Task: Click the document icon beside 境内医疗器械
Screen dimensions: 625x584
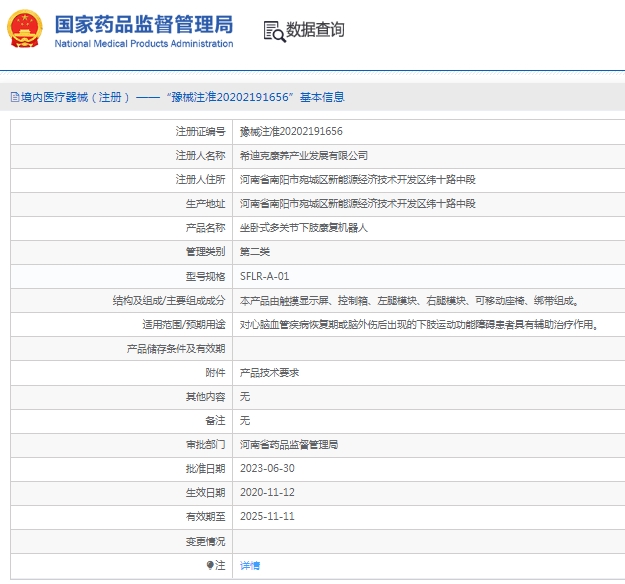Action: pyautogui.click(x=15, y=97)
